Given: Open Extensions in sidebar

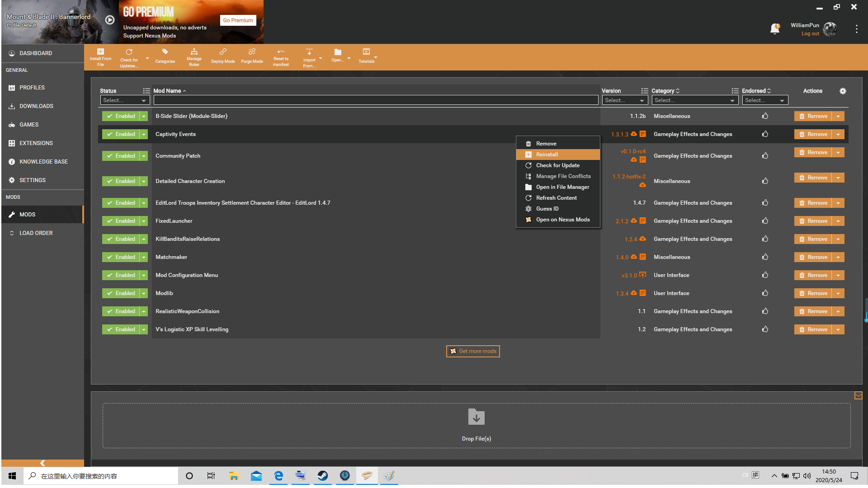Looking at the screenshot, I should (x=42, y=143).
